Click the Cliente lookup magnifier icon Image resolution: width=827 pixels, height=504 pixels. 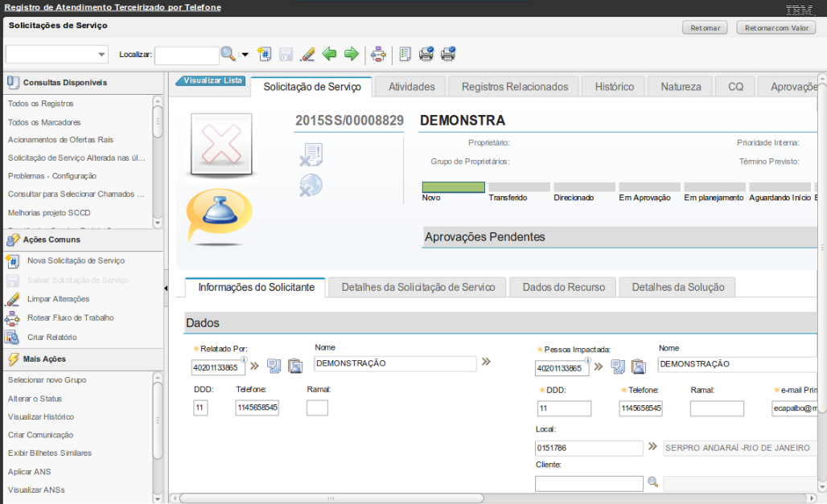pyautogui.click(x=653, y=482)
